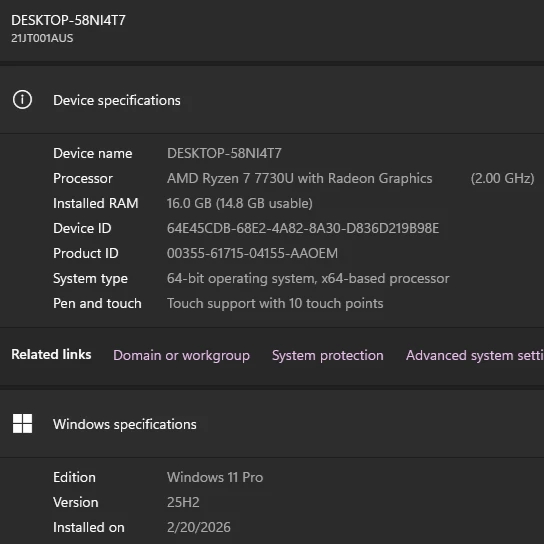Click the Processor label

pyautogui.click(x=83, y=178)
